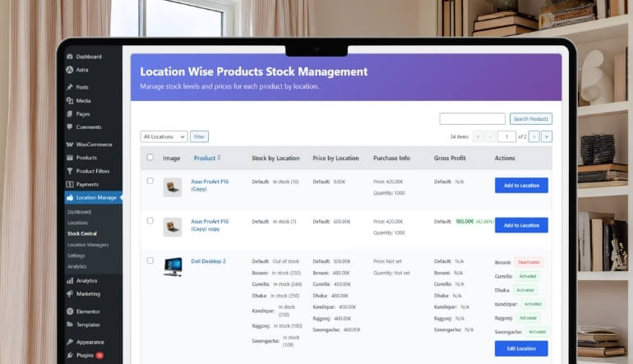Go to first page of results

[x=478, y=136]
